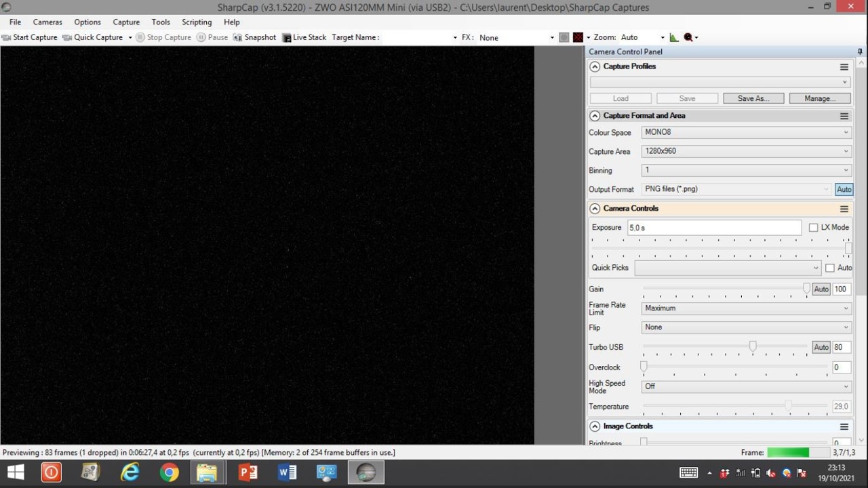This screenshot has height=488, width=868.
Task: Open the capture profile selection dropdown
Action: [x=720, y=82]
